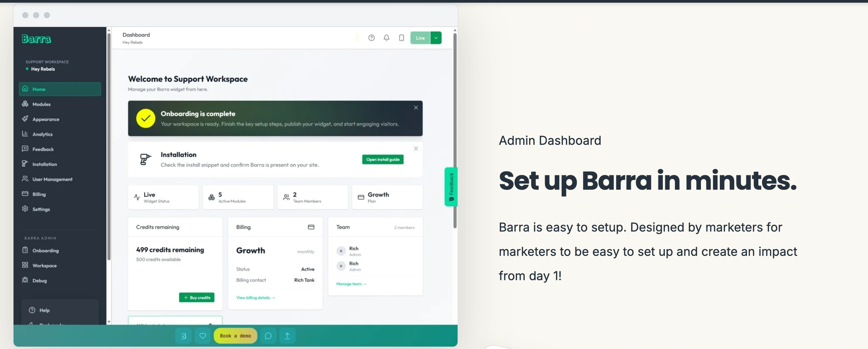Click the Set up Barra in minutes heading

[648, 181]
